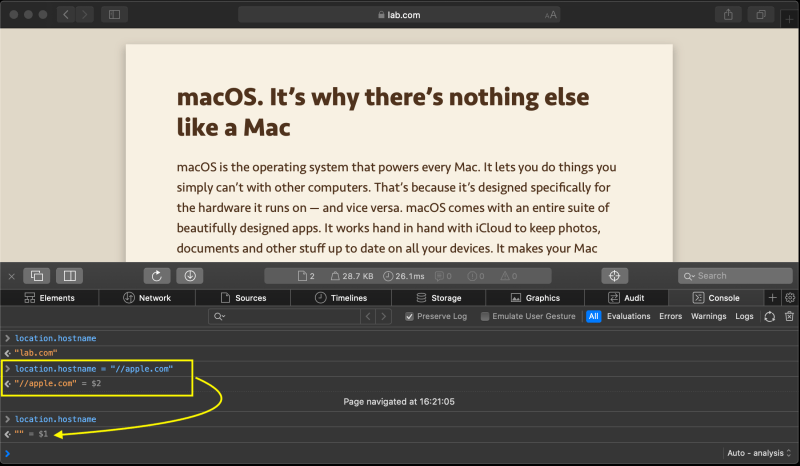Screen dimensions: 800x466
Task: Filter console by Warnings
Action: click(709, 316)
